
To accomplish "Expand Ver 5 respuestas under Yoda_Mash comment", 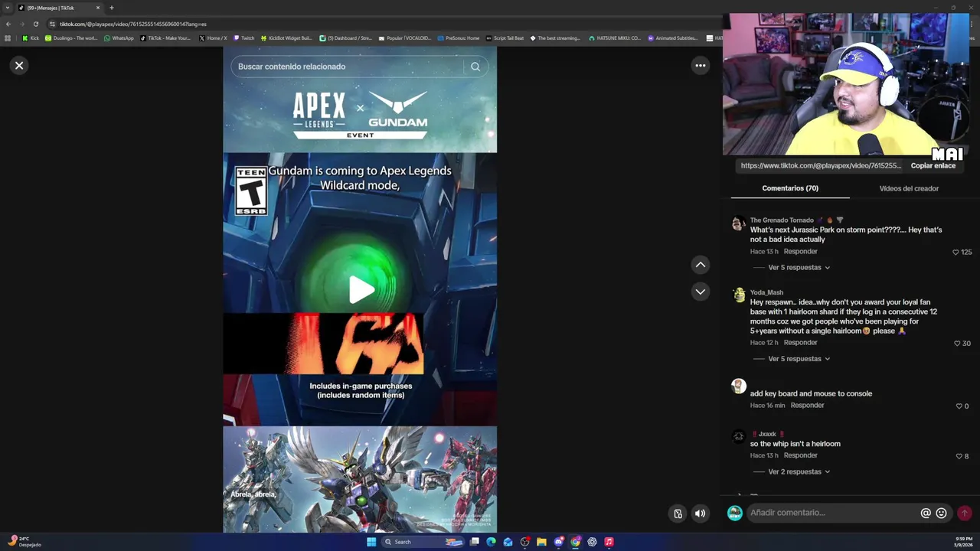I will 799,359.
